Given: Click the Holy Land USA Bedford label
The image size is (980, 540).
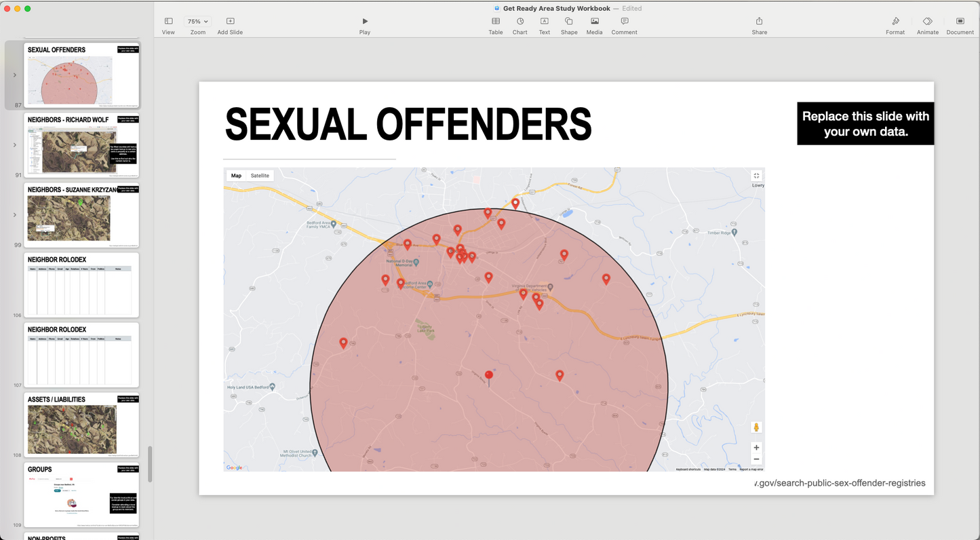Looking at the screenshot, I should [248, 387].
